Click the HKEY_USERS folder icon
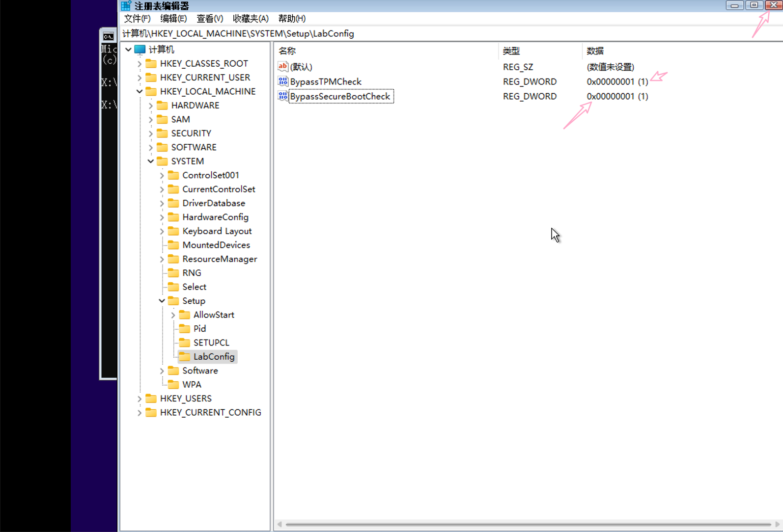 pyautogui.click(x=151, y=399)
